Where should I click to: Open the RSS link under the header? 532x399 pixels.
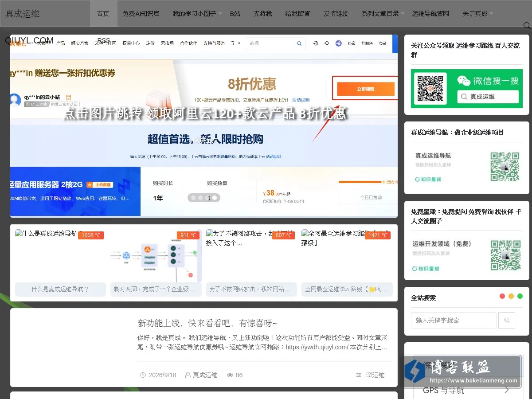click(103, 40)
